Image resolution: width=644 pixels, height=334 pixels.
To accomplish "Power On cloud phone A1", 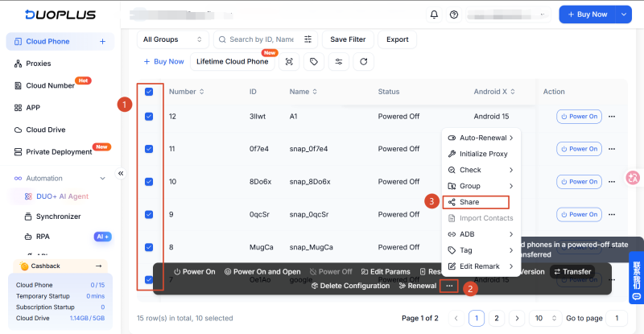I will [579, 117].
